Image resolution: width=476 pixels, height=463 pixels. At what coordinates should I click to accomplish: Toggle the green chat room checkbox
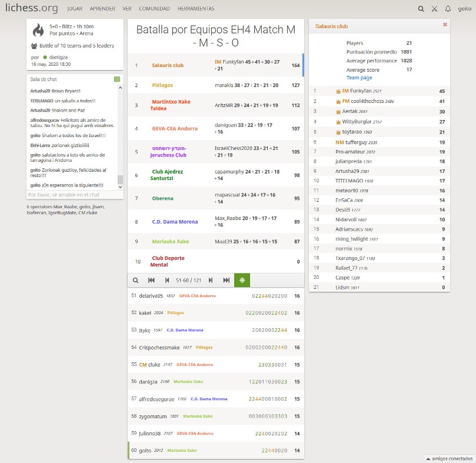click(x=117, y=79)
